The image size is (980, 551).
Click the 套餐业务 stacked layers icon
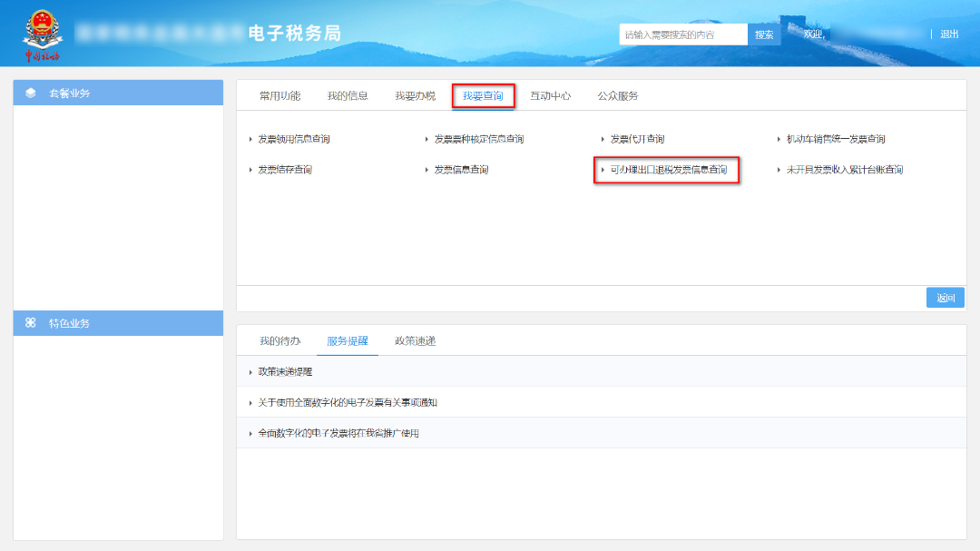pos(31,93)
